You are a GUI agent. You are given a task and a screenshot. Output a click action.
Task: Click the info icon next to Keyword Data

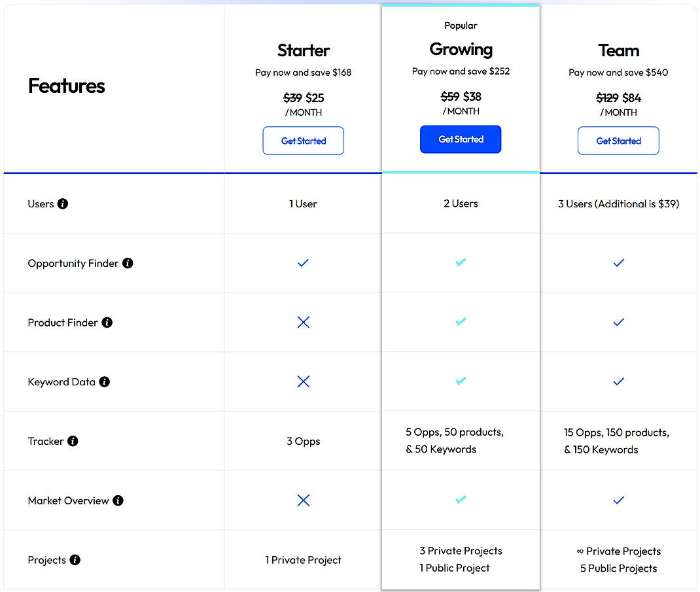104,381
